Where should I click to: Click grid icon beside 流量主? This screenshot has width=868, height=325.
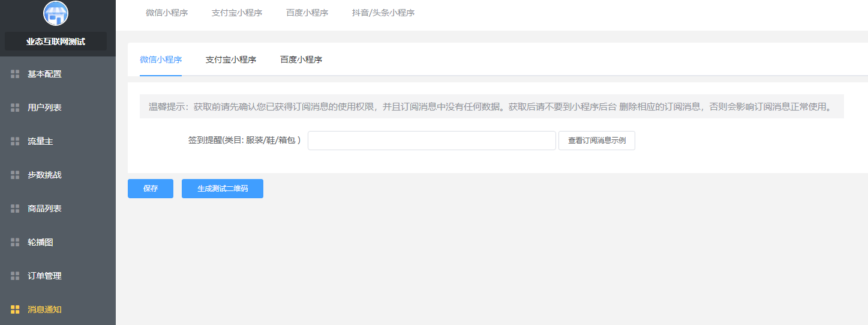pyautogui.click(x=16, y=142)
